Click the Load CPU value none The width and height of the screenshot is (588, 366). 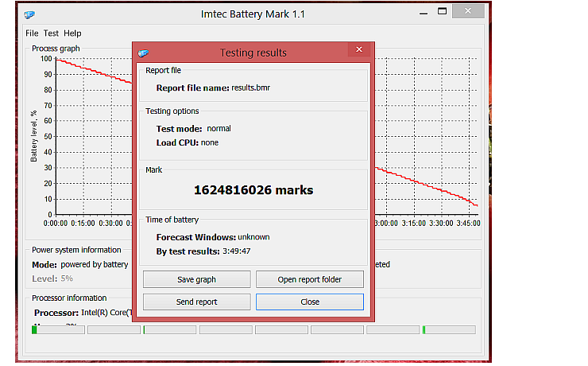(210, 142)
